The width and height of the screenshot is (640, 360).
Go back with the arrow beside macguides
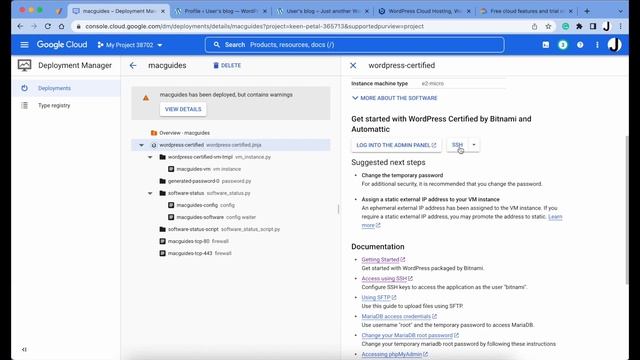click(x=133, y=65)
